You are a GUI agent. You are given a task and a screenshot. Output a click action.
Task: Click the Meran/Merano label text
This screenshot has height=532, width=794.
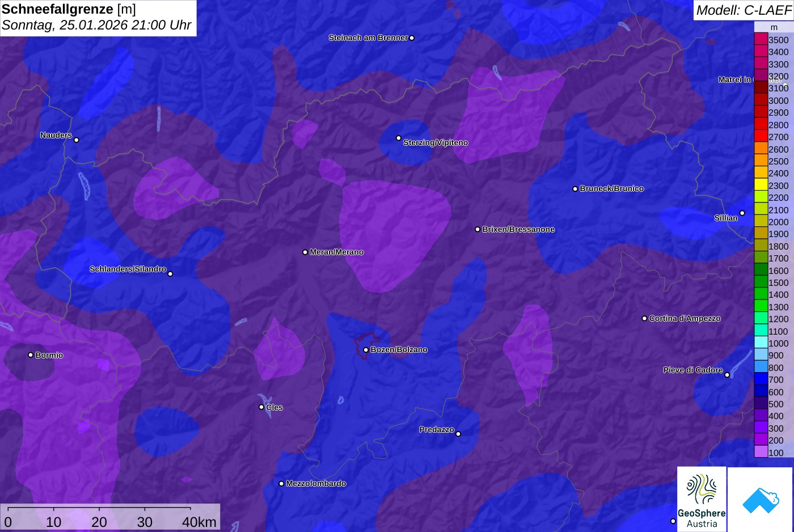(x=337, y=252)
